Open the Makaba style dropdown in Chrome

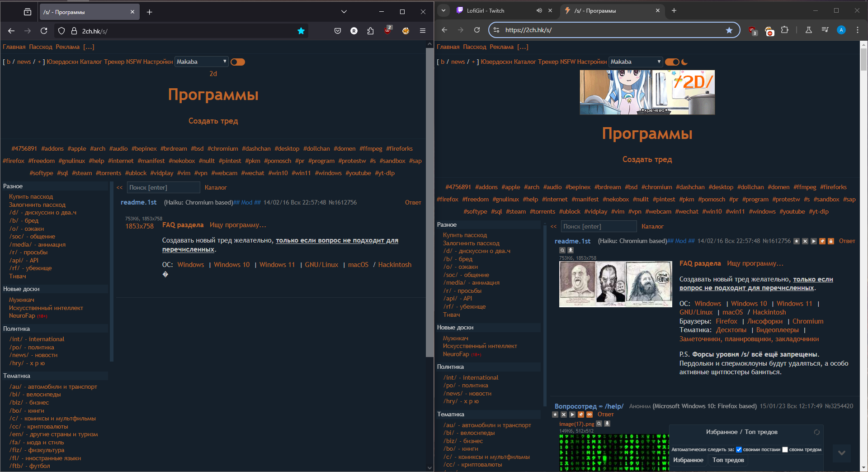click(636, 62)
